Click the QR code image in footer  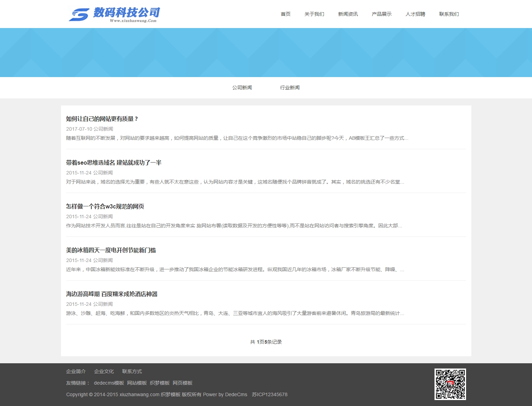(x=450, y=384)
